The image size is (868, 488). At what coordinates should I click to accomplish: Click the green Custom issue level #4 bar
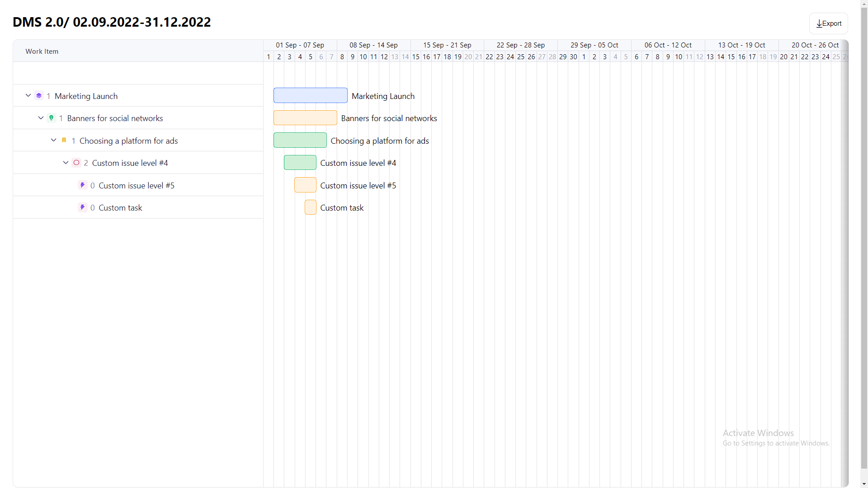[300, 162]
